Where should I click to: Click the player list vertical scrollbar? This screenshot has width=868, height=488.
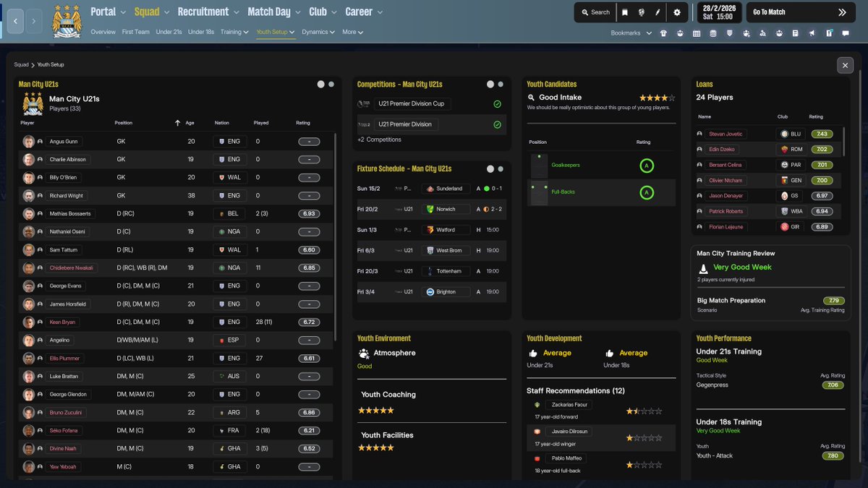coord(336,239)
